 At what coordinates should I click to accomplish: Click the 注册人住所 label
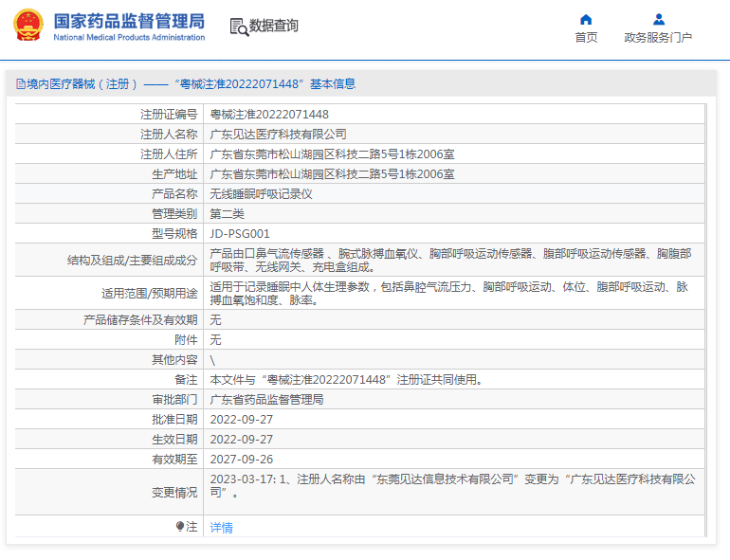pyautogui.click(x=169, y=154)
